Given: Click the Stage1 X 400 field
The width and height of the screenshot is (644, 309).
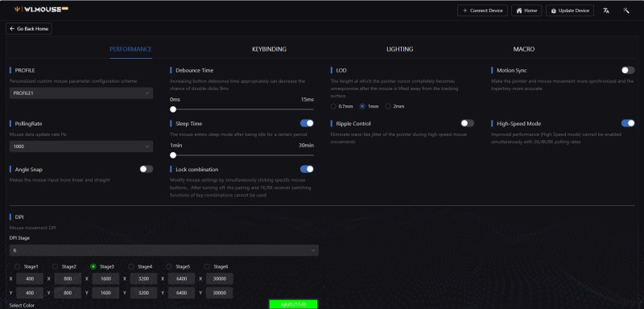Looking at the screenshot, I should pos(30,279).
